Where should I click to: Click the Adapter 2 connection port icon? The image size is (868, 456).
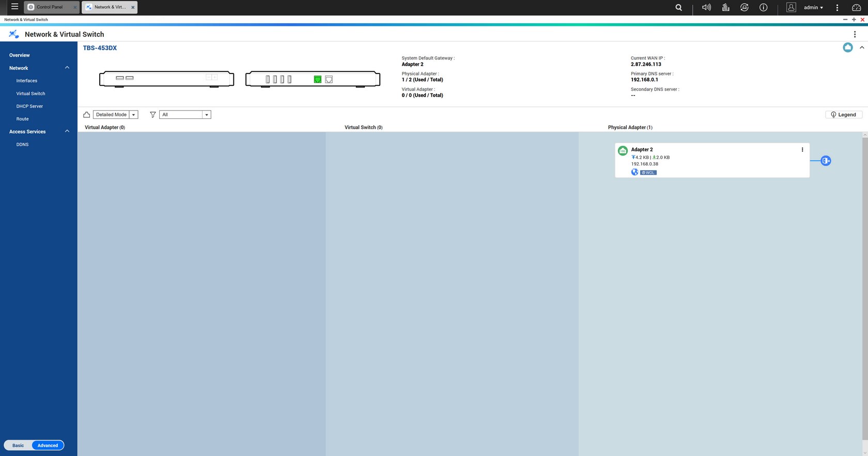(826, 161)
